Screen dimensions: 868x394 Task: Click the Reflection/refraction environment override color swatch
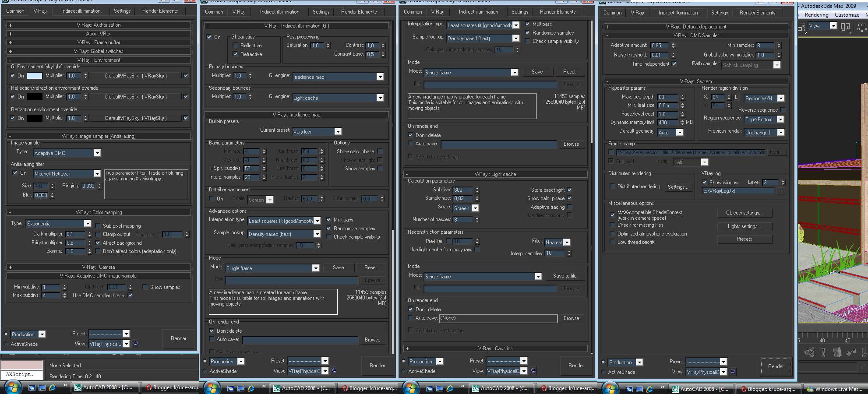pyautogui.click(x=35, y=97)
